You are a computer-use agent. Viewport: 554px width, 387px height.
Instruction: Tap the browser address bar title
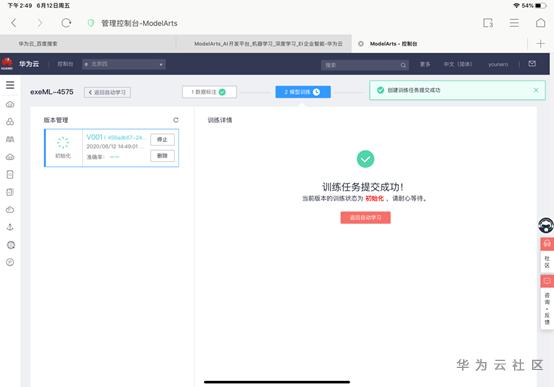click(x=139, y=23)
